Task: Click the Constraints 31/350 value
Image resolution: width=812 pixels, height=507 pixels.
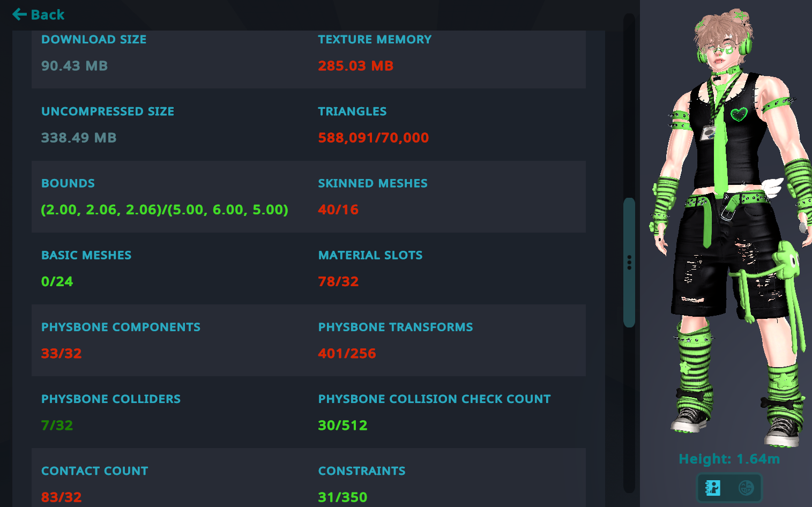Action: pyautogui.click(x=342, y=497)
